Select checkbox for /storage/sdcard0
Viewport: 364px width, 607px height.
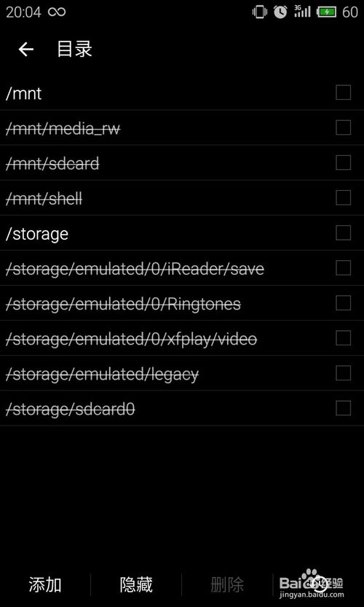[x=343, y=408]
